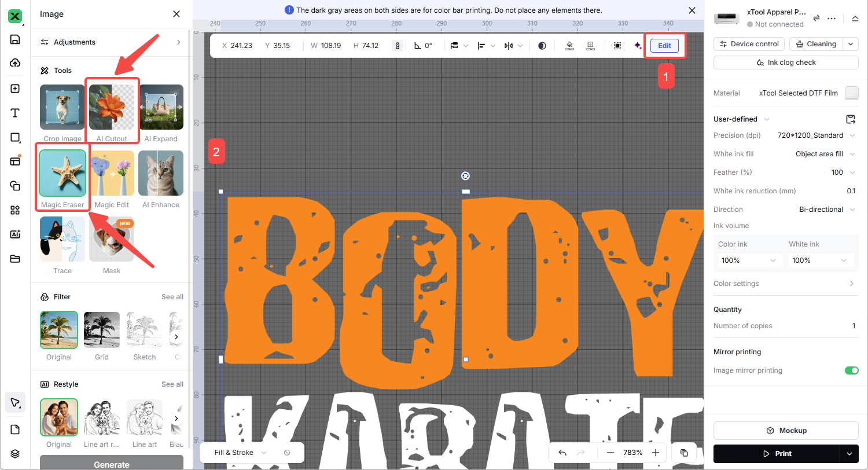Select the Magic Eraser tool
Image resolution: width=868 pixels, height=470 pixels.
pos(62,179)
